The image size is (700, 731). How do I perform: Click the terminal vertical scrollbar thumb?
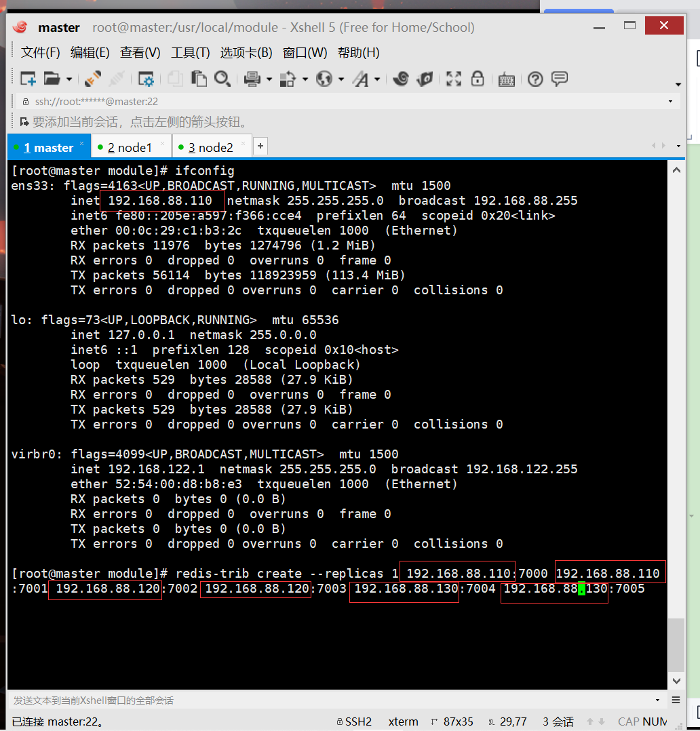click(x=676, y=644)
